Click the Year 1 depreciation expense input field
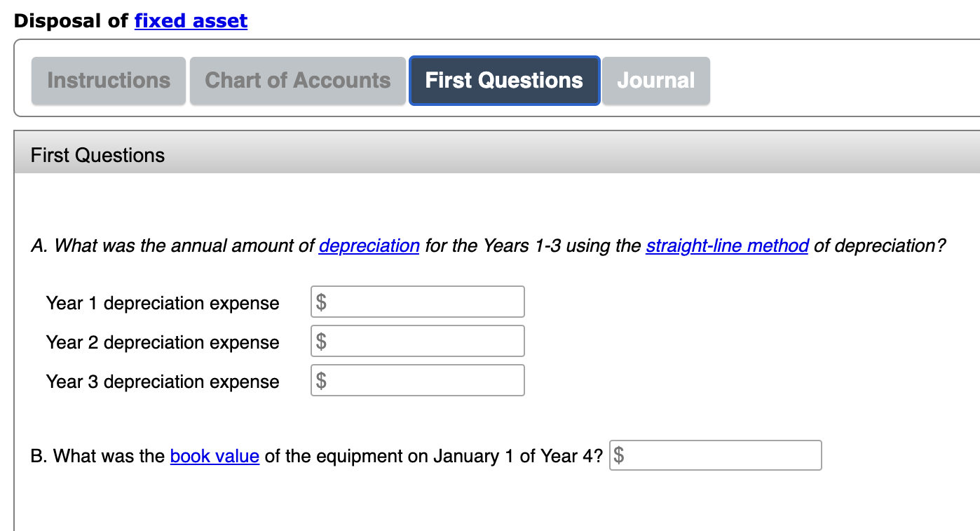Image resolution: width=980 pixels, height=531 pixels. pyautogui.click(x=417, y=301)
